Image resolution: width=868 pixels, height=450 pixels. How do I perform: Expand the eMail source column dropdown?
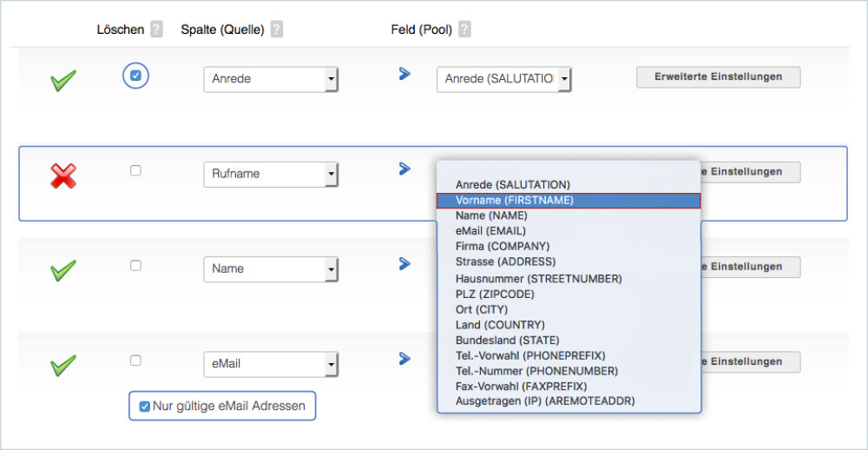pos(271,363)
